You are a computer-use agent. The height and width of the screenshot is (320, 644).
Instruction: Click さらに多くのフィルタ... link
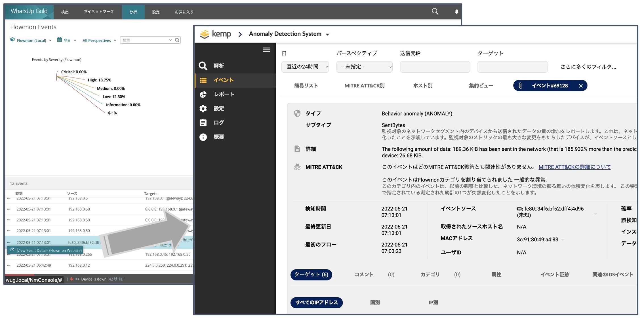pos(588,67)
